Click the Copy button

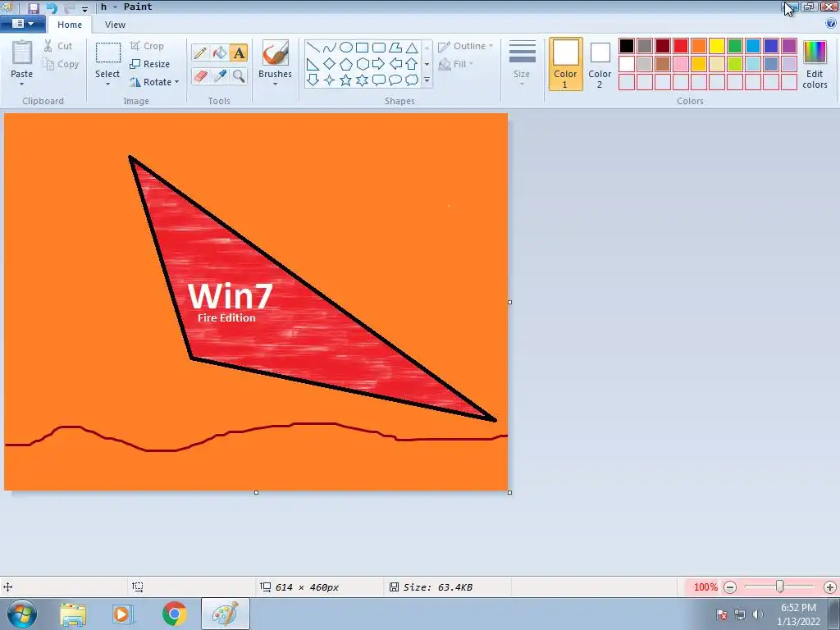(x=61, y=64)
